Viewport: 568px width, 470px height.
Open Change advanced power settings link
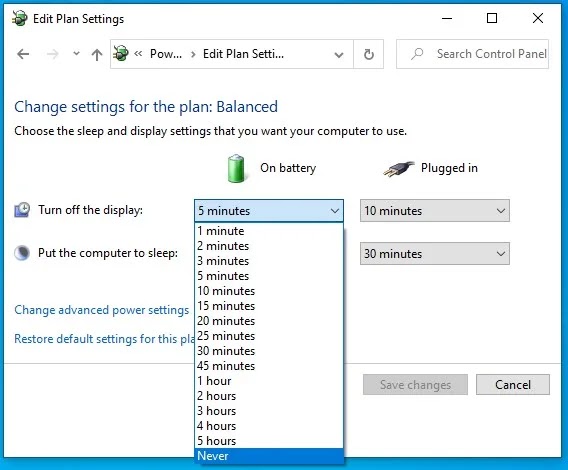[x=101, y=310]
